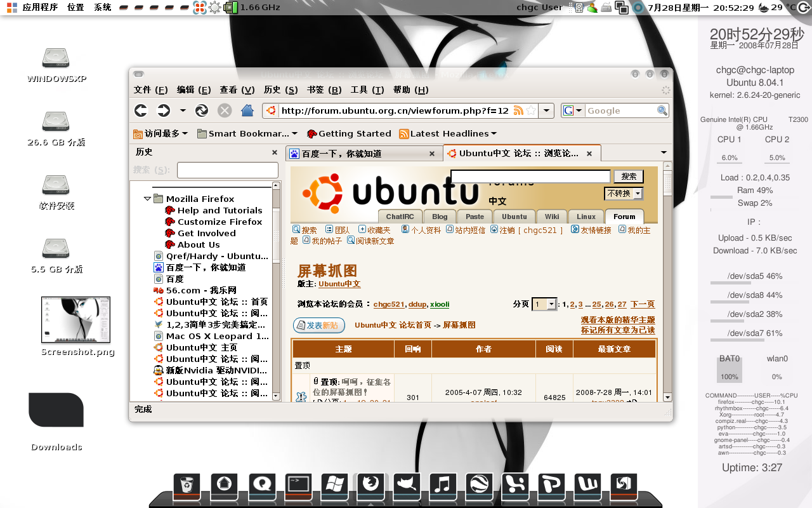Click the Firefox Back arrow button
Viewport: 812px width, 508px height.
point(141,110)
